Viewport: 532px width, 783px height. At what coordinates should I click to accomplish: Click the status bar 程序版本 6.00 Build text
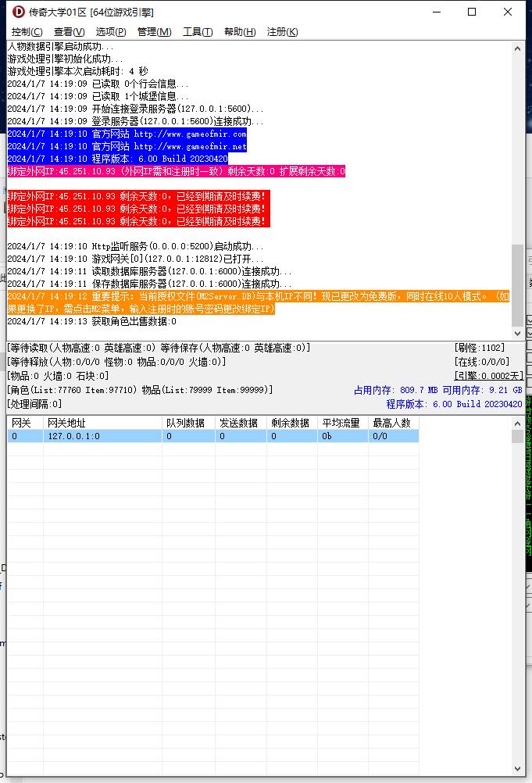[454, 405]
